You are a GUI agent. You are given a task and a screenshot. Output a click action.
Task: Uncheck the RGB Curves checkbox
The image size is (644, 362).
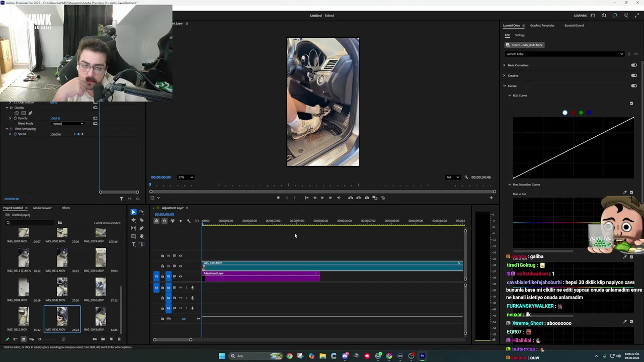tap(631, 104)
